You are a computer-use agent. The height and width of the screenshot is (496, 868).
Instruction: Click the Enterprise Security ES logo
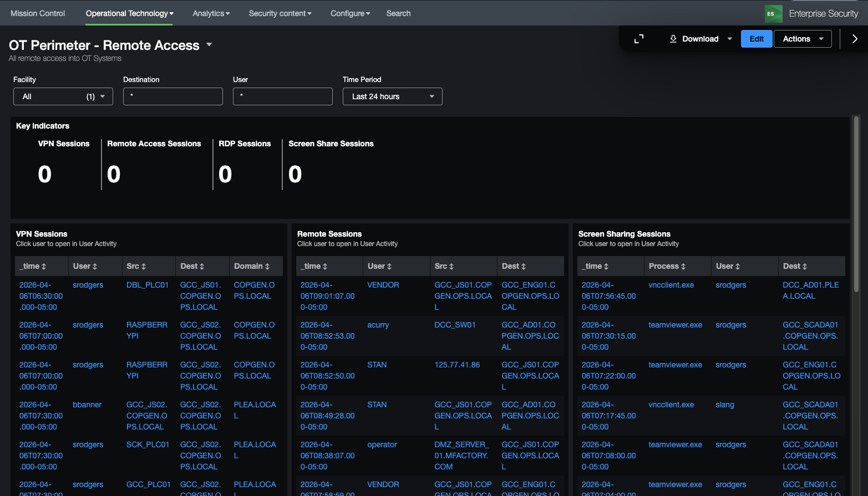click(x=773, y=13)
